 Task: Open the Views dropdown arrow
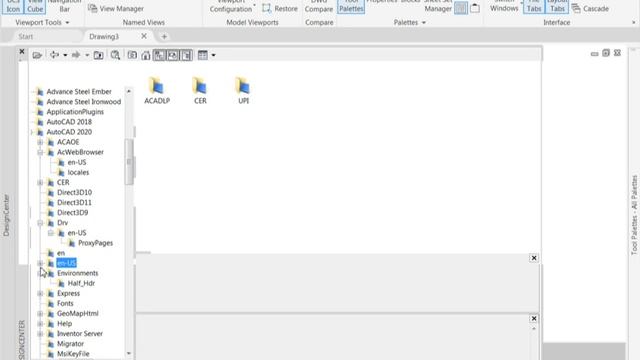pyautogui.click(x=213, y=55)
